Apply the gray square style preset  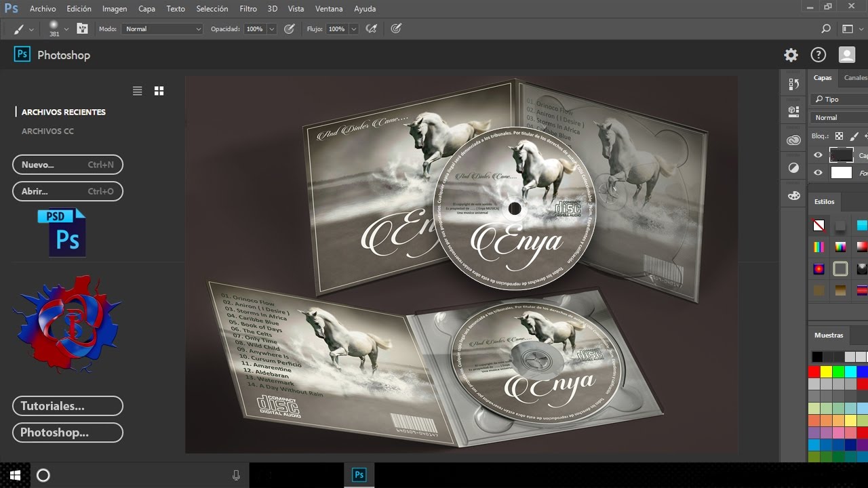[x=841, y=226]
